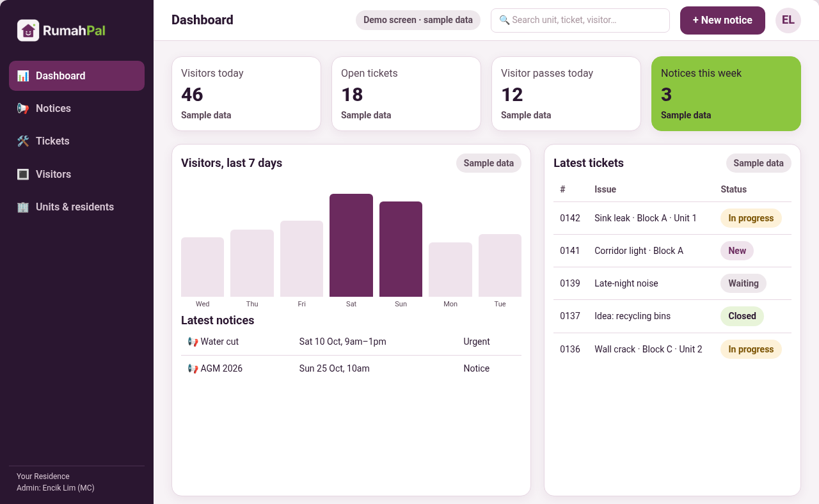Open the EL user avatar

point(788,20)
